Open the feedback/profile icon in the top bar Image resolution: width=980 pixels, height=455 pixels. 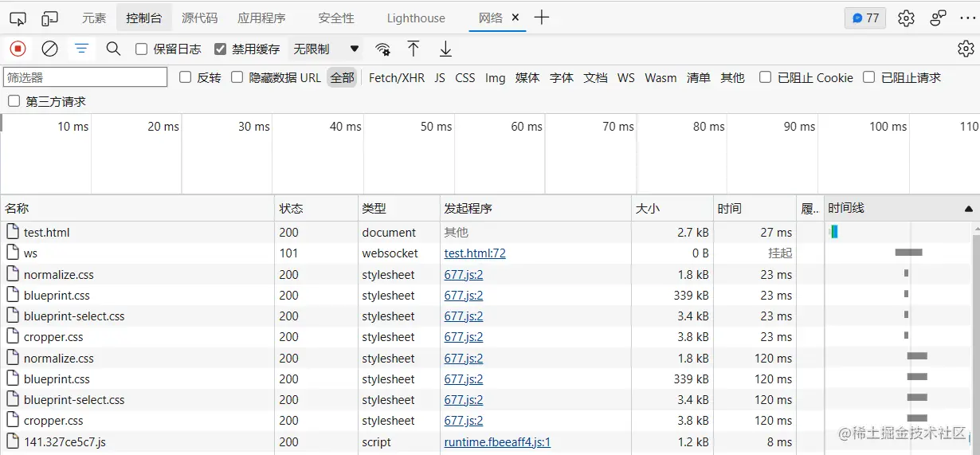938,18
